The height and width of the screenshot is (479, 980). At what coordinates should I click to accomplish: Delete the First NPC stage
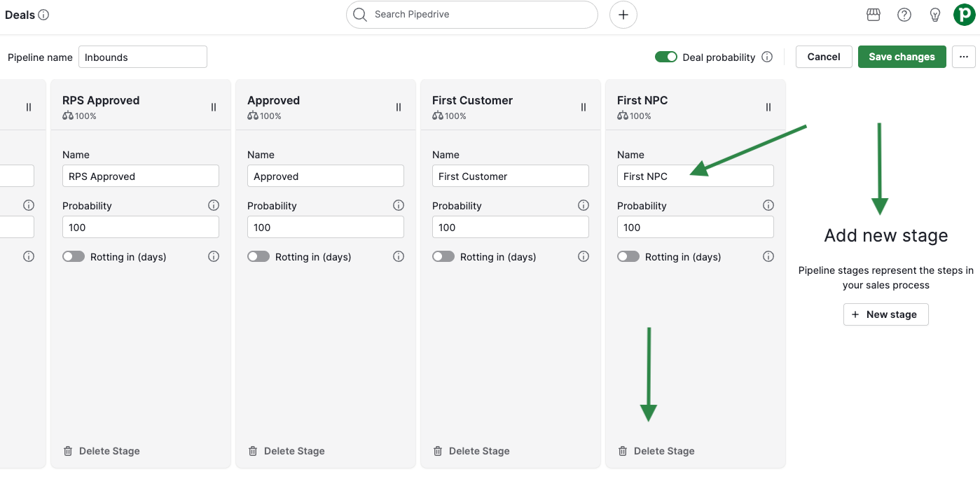tap(656, 451)
